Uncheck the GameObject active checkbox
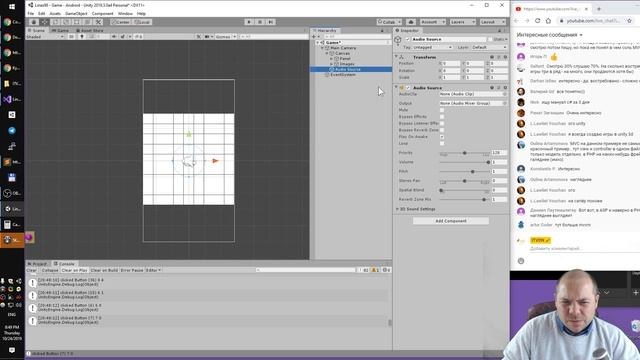640x360 pixels. click(408, 39)
